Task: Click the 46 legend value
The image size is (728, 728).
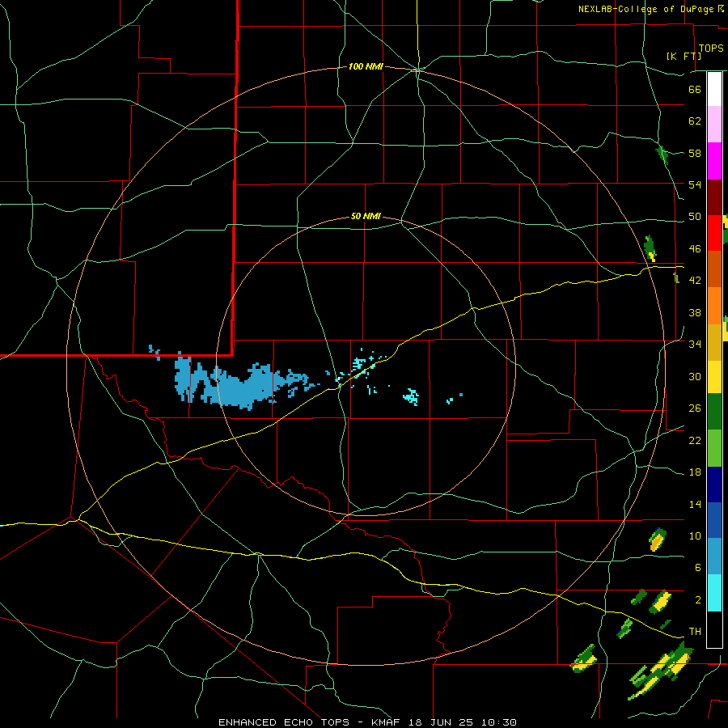Action: click(695, 249)
